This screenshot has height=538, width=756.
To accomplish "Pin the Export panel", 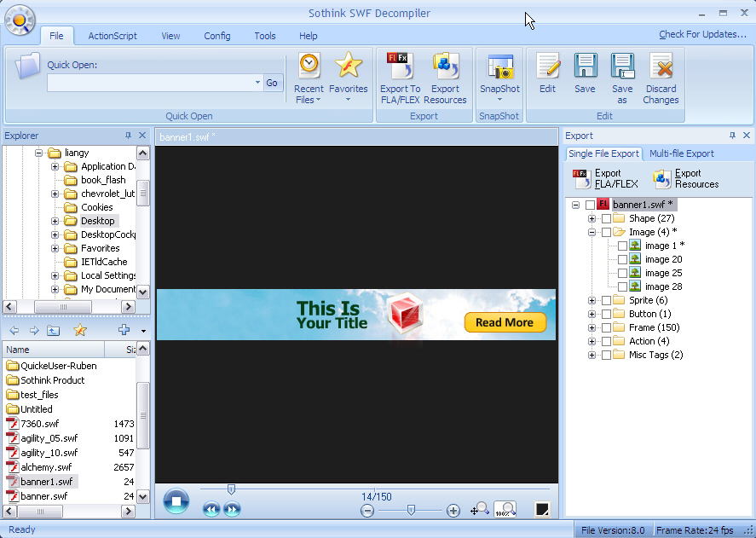I will (x=732, y=136).
